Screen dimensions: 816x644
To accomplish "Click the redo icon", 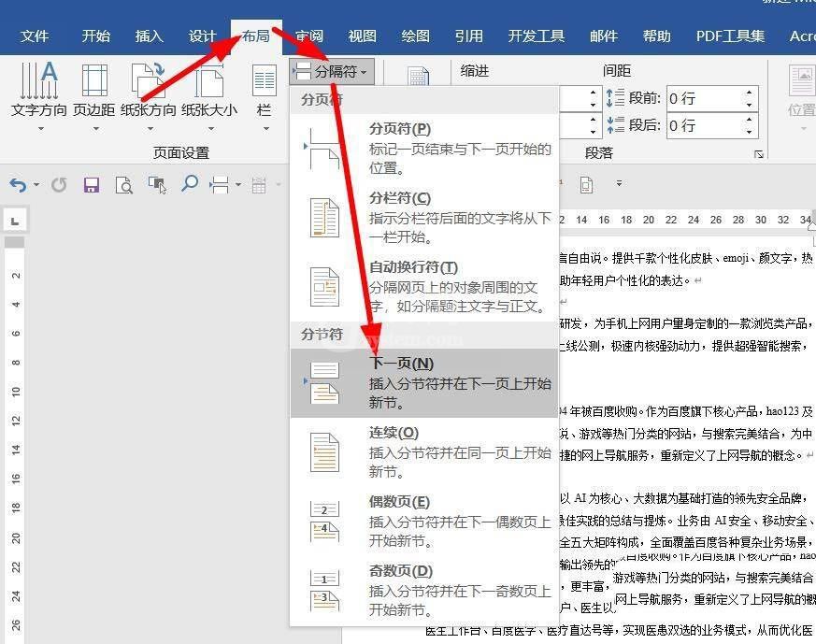I will click(x=59, y=185).
